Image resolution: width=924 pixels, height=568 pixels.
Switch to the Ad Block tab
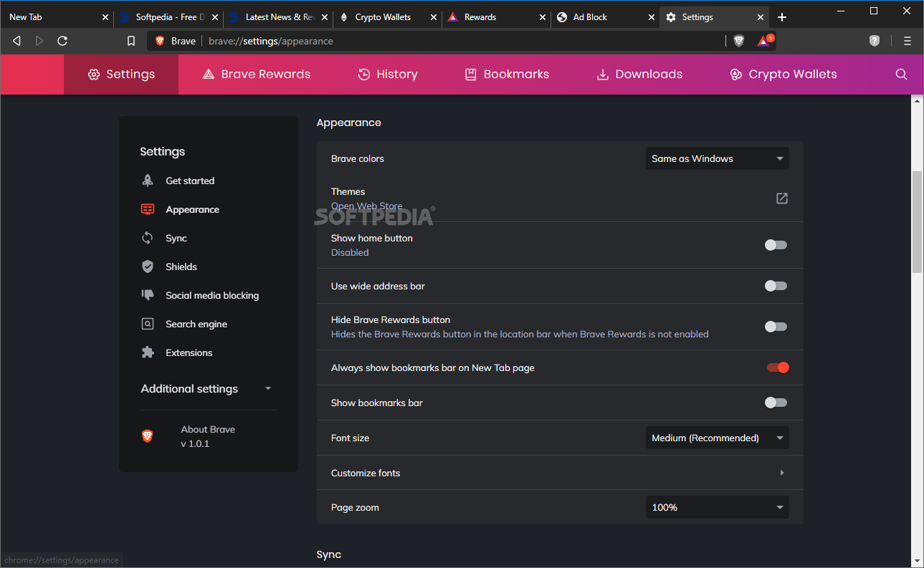tap(606, 17)
